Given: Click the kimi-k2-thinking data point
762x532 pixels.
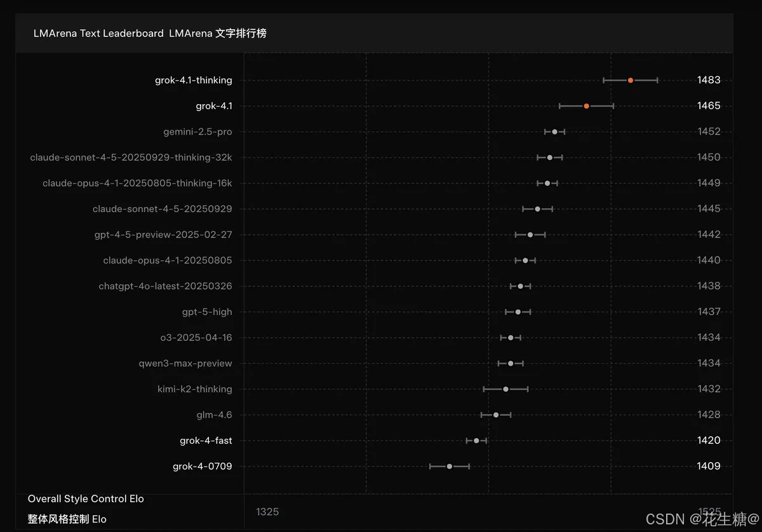Looking at the screenshot, I should point(506,389).
